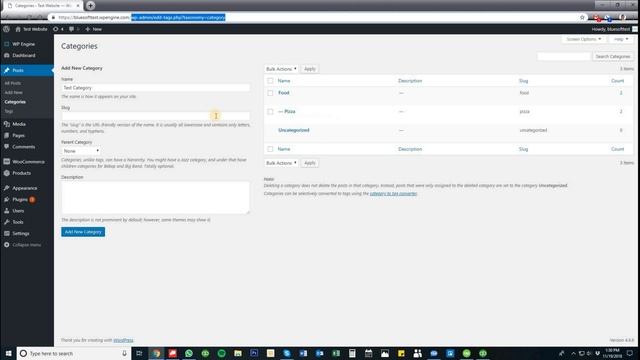Open the Comments section icon
This screenshot has width=640, height=360.
(7, 147)
